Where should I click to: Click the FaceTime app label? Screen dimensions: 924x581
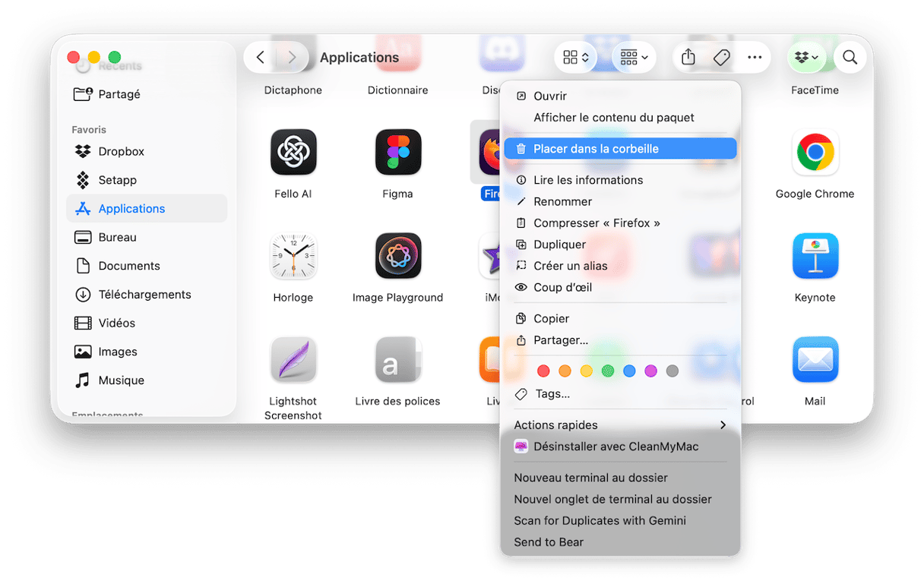[815, 90]
